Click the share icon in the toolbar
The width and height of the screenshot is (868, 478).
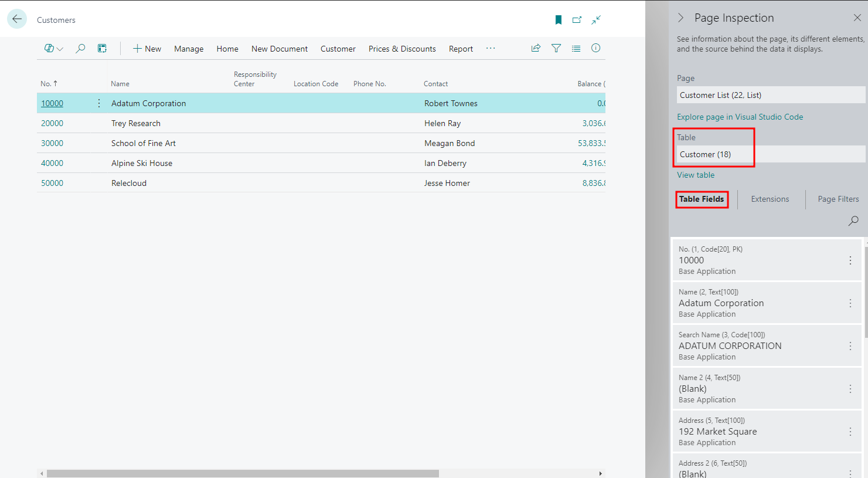pyautogui.click(x=536, y=48)
